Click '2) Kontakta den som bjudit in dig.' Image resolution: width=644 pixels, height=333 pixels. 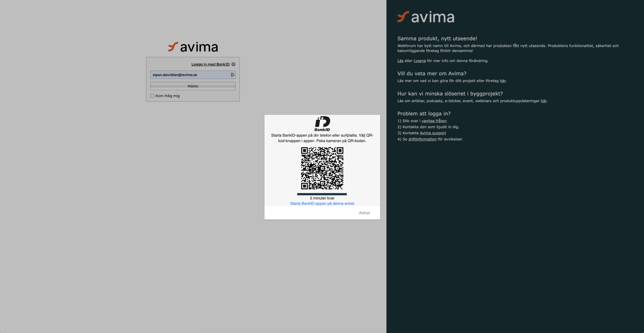(x=428, y=127)
